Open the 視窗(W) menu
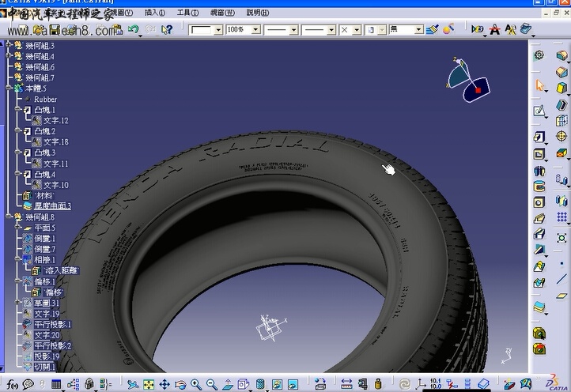The height and width of the screenshot is (392, 571). click(x=222, y=13)
